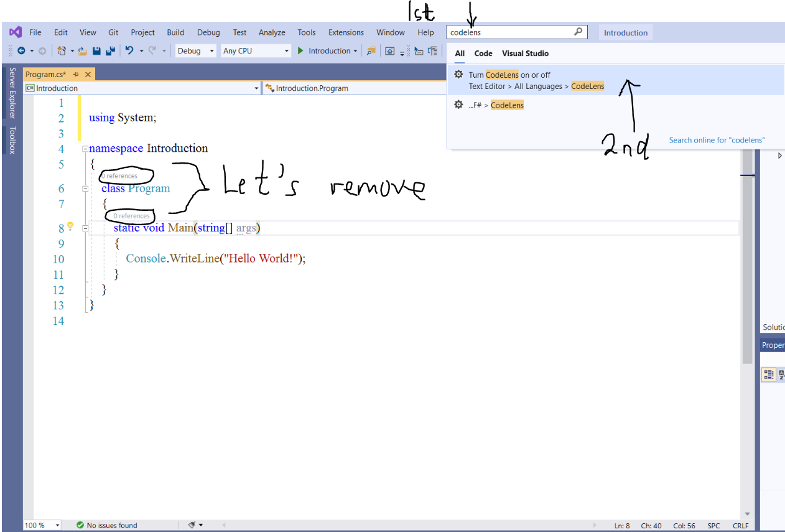This screenshot has width=785, height=532.
Task: Open the New Project dropdown arrow
Action: point(72,51)
